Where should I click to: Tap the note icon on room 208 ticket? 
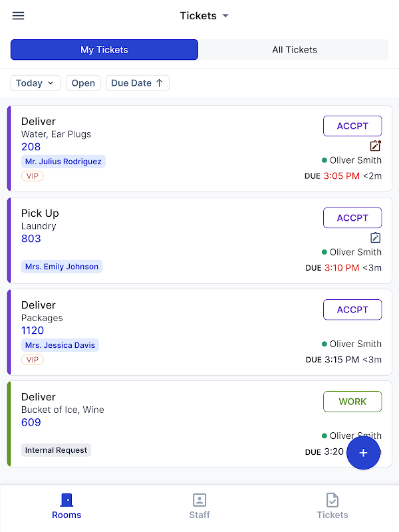tap(376, 146)
